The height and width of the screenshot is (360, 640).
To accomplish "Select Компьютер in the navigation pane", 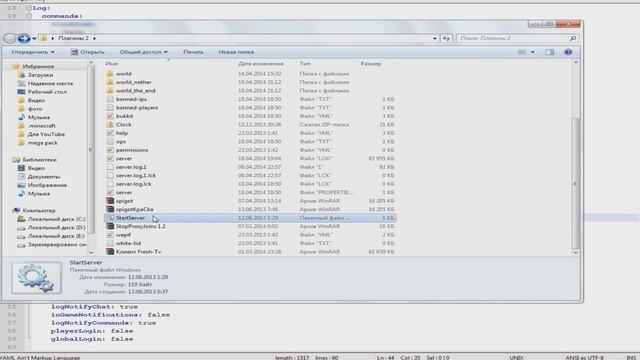I will click(x=39, y=211).
